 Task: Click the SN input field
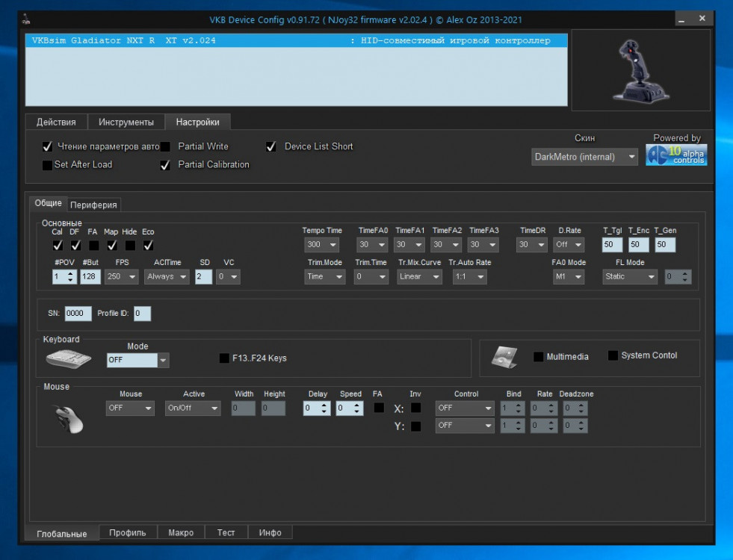[x=78, y=314]
